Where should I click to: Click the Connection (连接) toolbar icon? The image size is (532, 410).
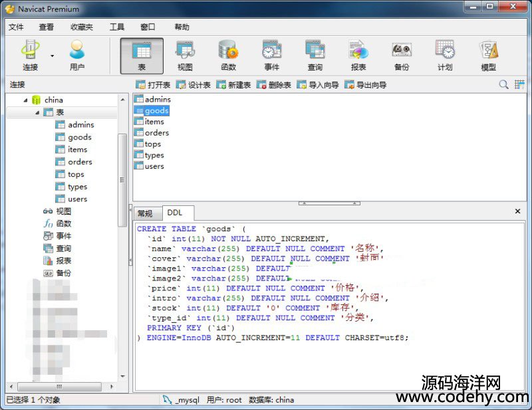point(30,54)
